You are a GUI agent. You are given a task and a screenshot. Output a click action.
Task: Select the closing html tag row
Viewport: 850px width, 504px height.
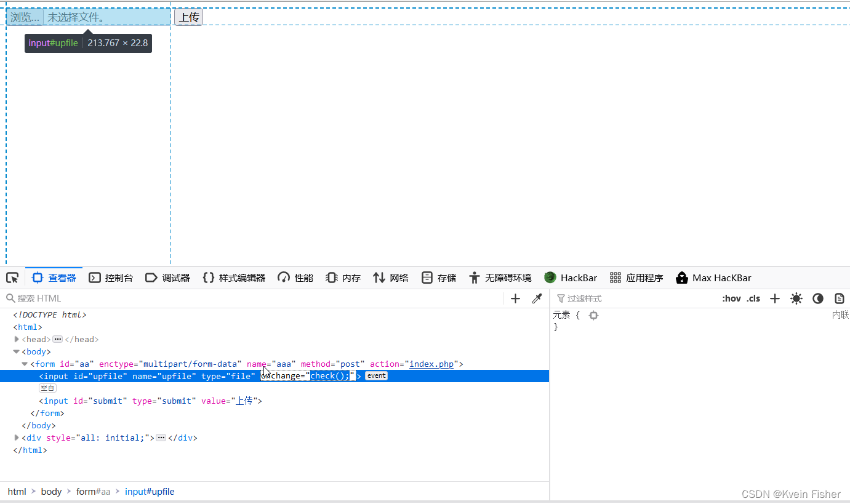click(275, 450)
